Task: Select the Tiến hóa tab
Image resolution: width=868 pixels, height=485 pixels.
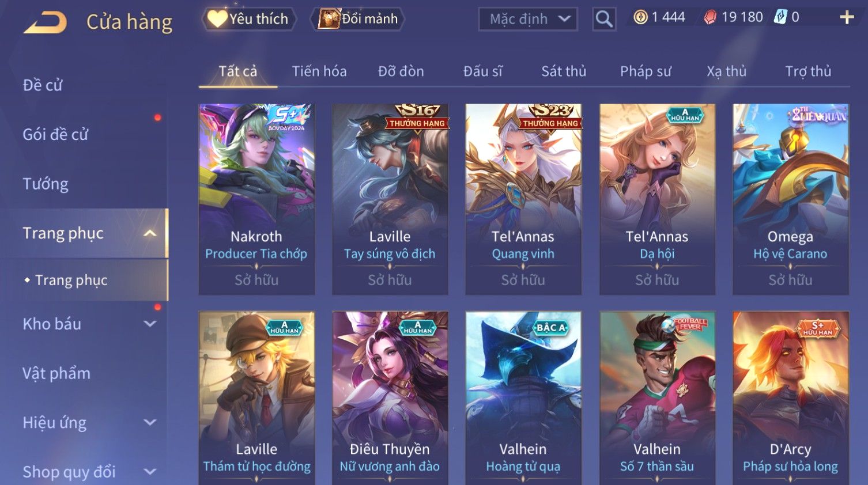Action: tap(319, 71)
